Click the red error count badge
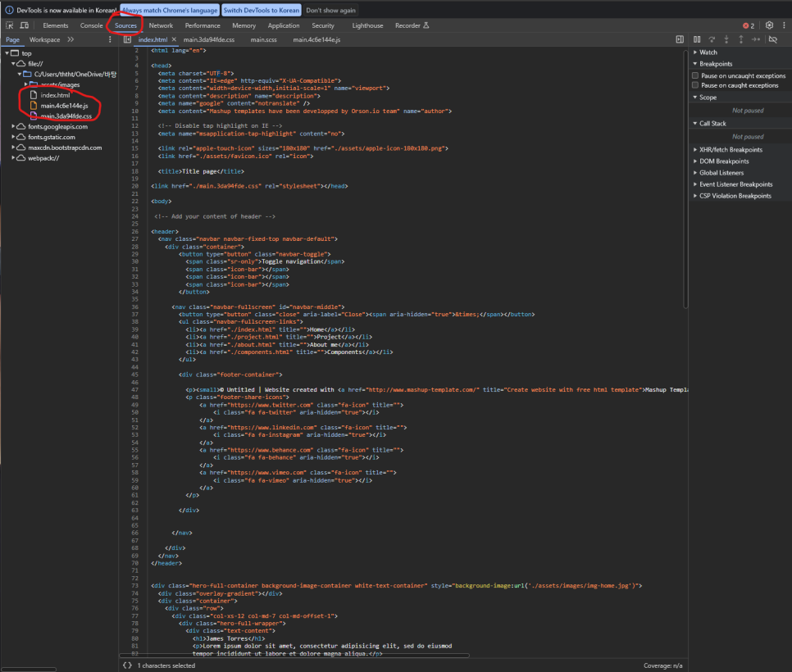This screenshot has width=792, height=672. [749, 25]
